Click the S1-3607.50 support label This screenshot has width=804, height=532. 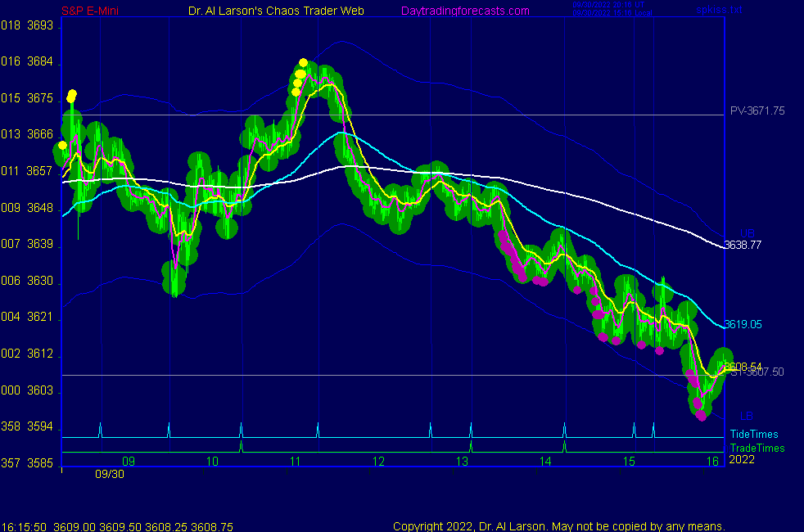click(759, 372)
